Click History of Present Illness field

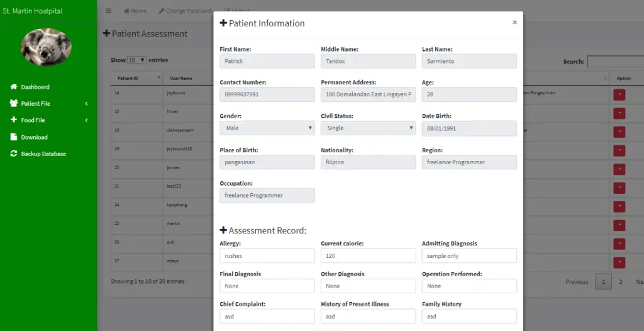pyautogui.click(x=369, y=316)
